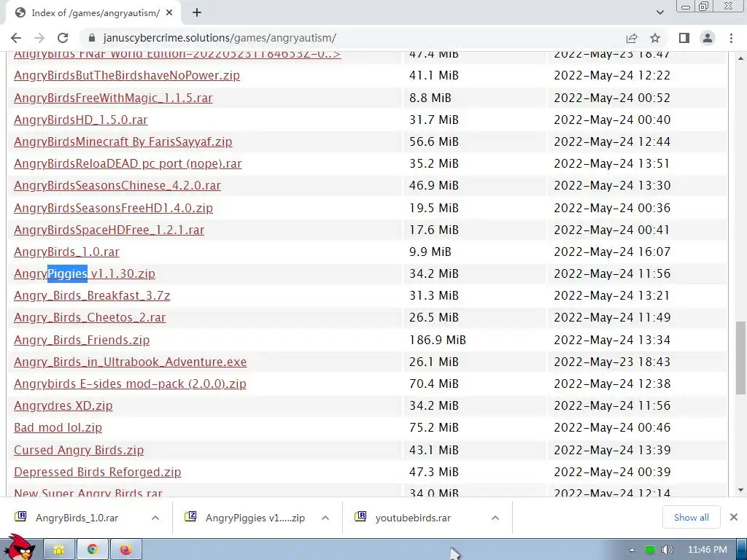The width and height of the screenshot is (747, 560).
Task: Download AngryBirdsSpaceHDFree_1.2.1.rar
Action: [x=109, y=230]
